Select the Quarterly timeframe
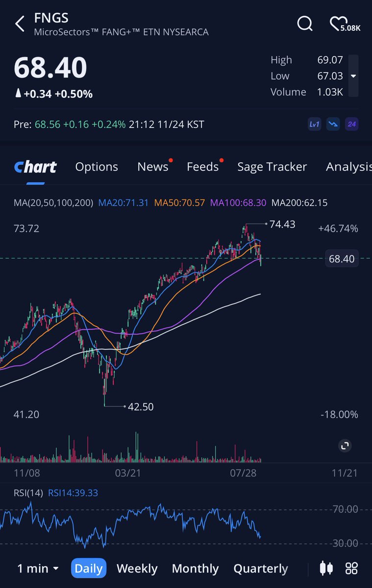This screenshot has width=372, height=588. click(x=261, y=568)
